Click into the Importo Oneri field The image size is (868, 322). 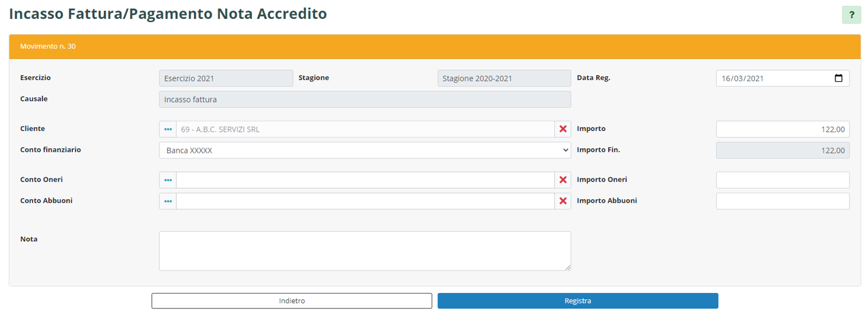tap(782, 180)
